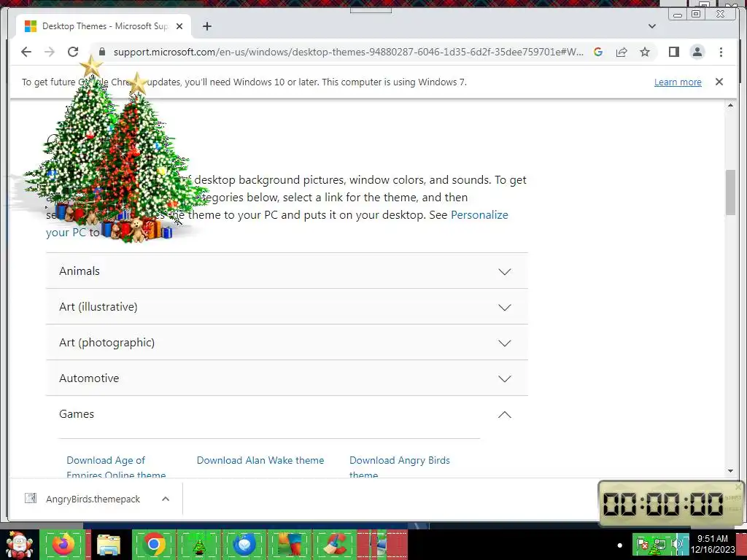Go back to the previous page
Image resolution: width=747 pixels, height=560 pixels.
[x=26, y=52]
